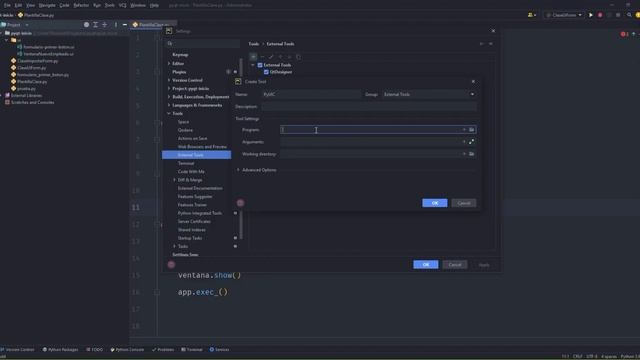The width and height of the screenshot is (640, 360).
Task: Select Plugins in Settings tree
Action: click(x=179, y=72)
